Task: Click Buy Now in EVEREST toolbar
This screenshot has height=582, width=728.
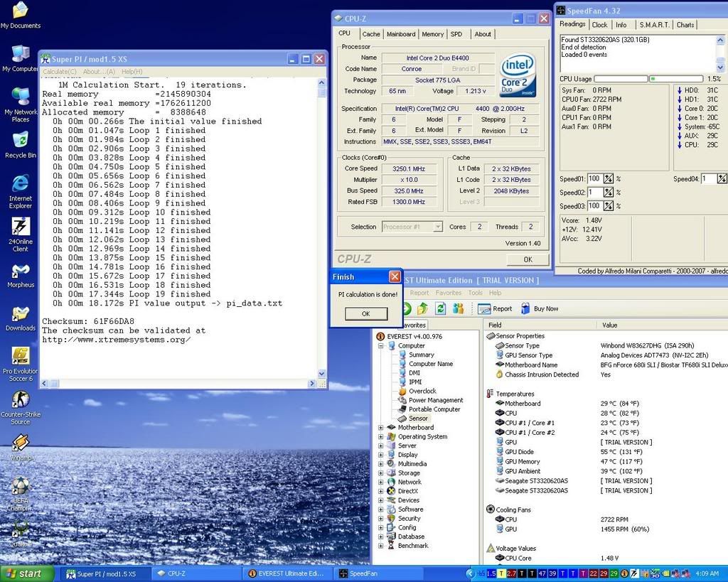Action: coord(540,308)
